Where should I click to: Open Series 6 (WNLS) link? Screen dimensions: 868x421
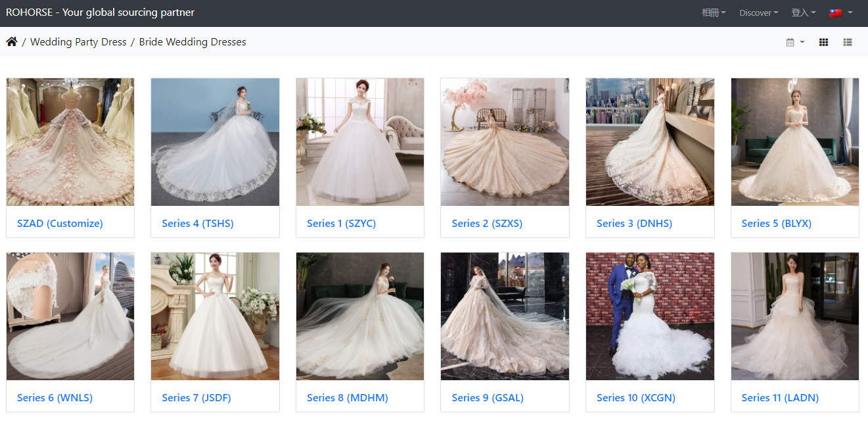point(55,398)
